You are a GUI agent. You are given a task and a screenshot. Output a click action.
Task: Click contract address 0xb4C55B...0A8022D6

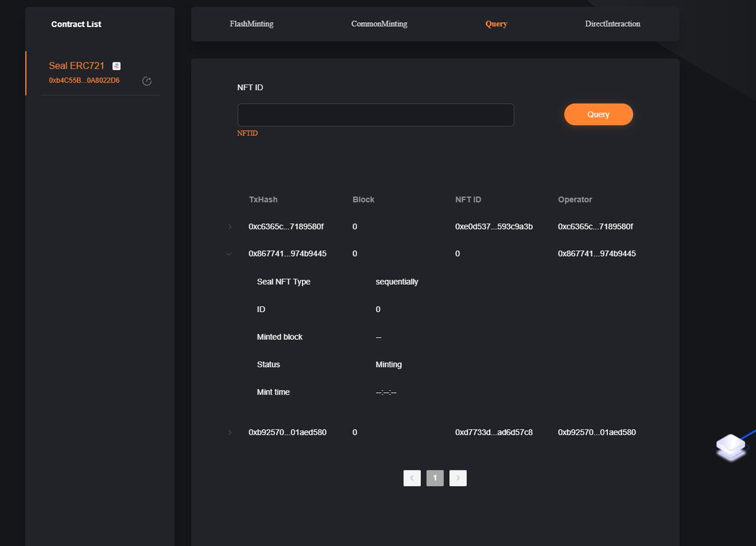pos(84,81)
